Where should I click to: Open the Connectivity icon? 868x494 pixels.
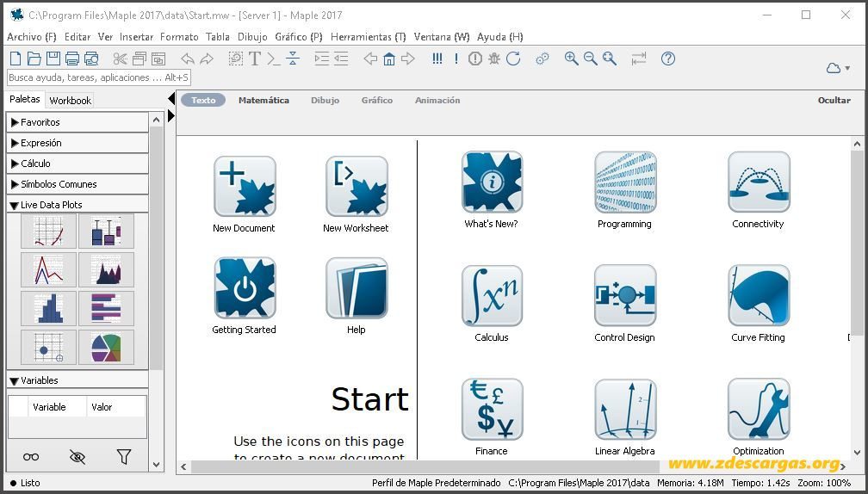pyautogui.click(x=759, y=182)
